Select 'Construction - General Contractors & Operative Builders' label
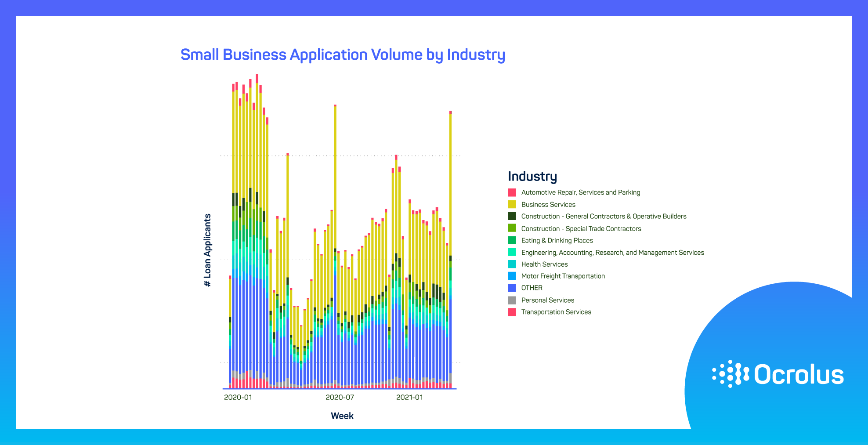The width and height of the screenshot is (868, 445). (x=604, y=216)
